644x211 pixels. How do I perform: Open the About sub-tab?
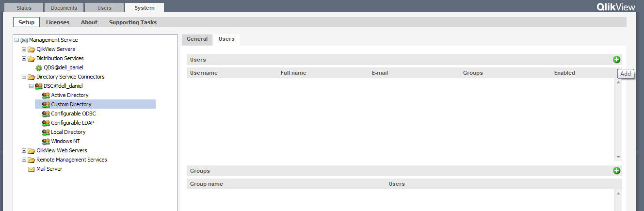[x=89, y=22]
